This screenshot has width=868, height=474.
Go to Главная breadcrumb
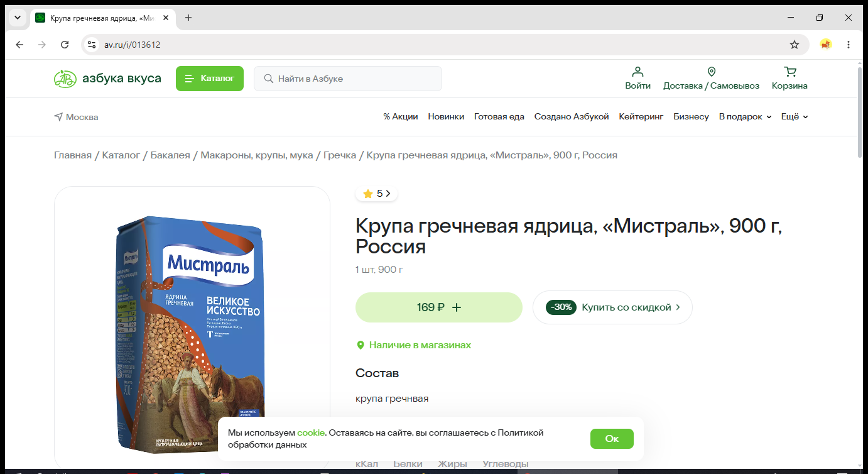pyautogui.click(x=73, y=155)
